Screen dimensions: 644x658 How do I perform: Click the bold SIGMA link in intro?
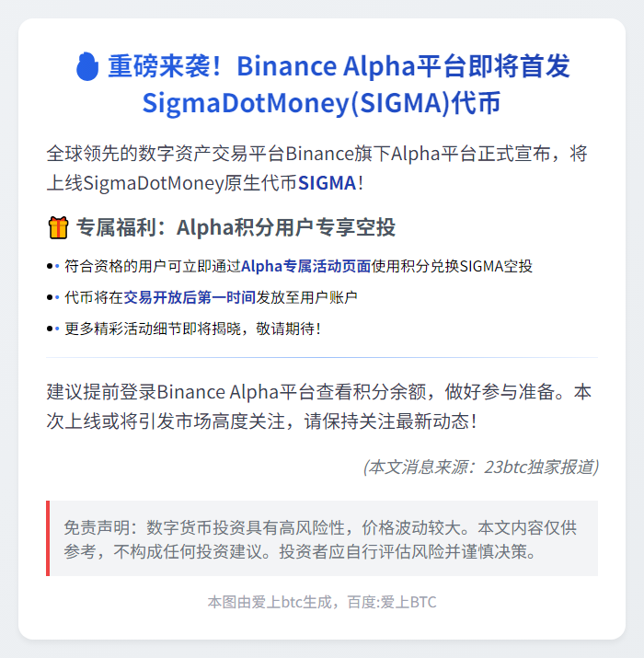coord(327,183)
